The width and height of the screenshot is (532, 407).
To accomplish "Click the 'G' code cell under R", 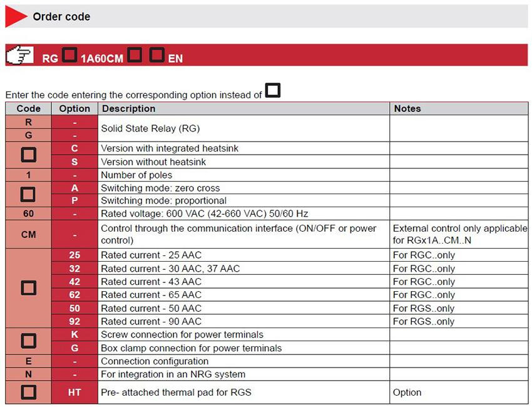I will pos(29,135).
